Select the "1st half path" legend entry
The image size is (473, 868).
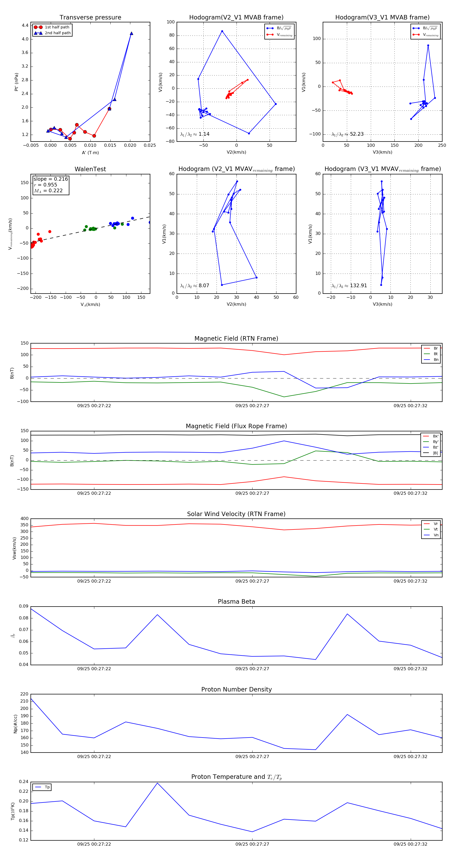coord(52,27)
